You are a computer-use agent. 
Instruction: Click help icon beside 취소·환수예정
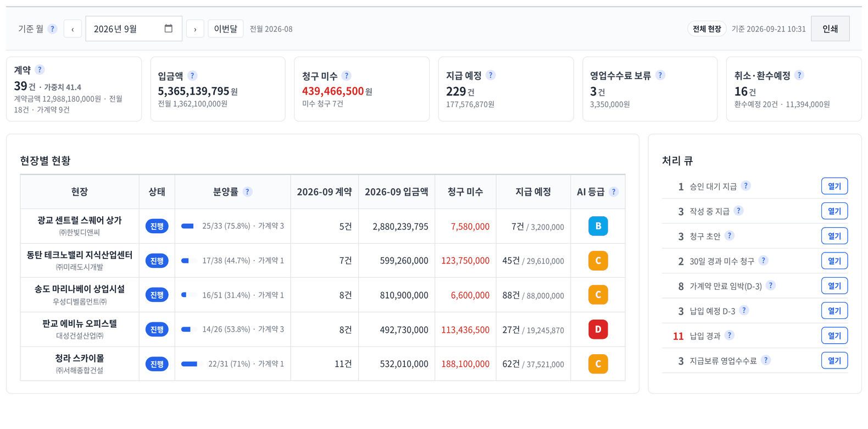pos(799,75)
